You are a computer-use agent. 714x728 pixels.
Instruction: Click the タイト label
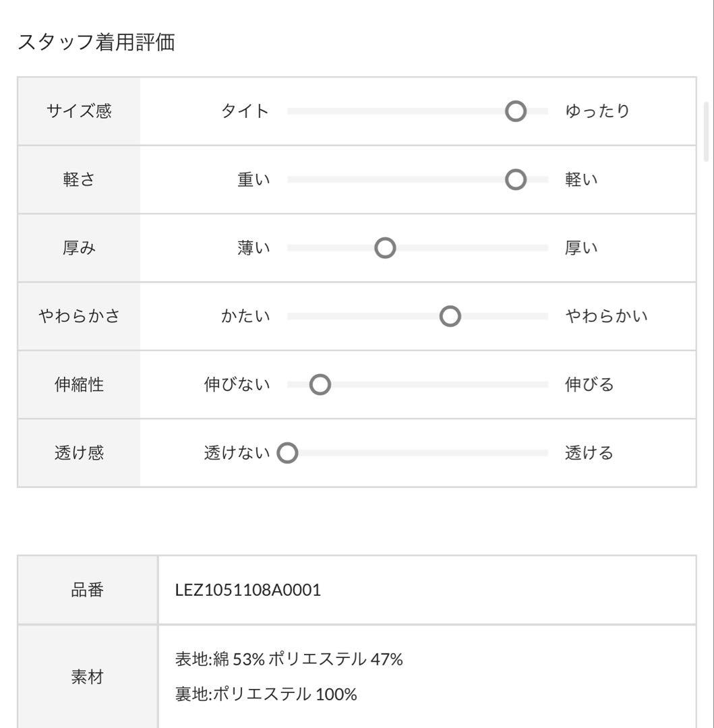click(x=245, y=111)
